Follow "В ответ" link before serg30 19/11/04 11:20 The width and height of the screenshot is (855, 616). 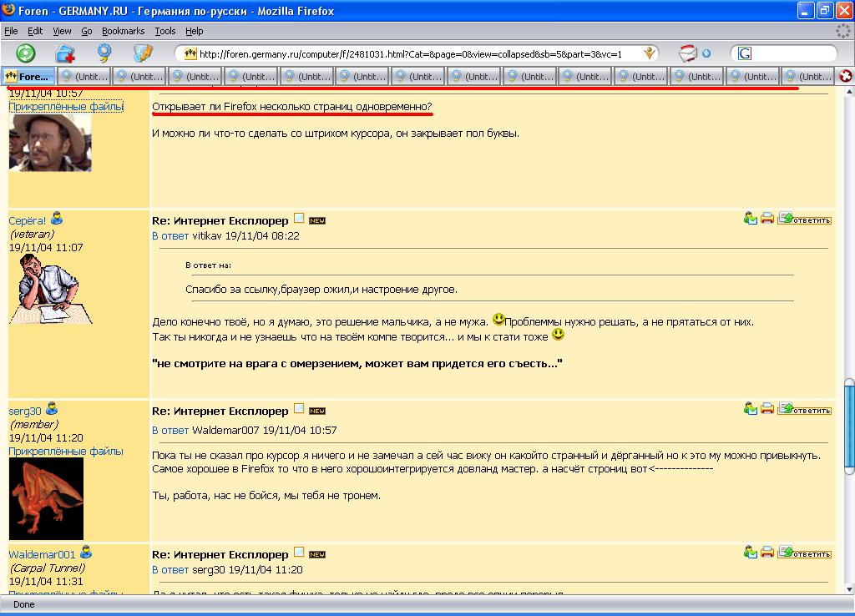tap(170, 570)
